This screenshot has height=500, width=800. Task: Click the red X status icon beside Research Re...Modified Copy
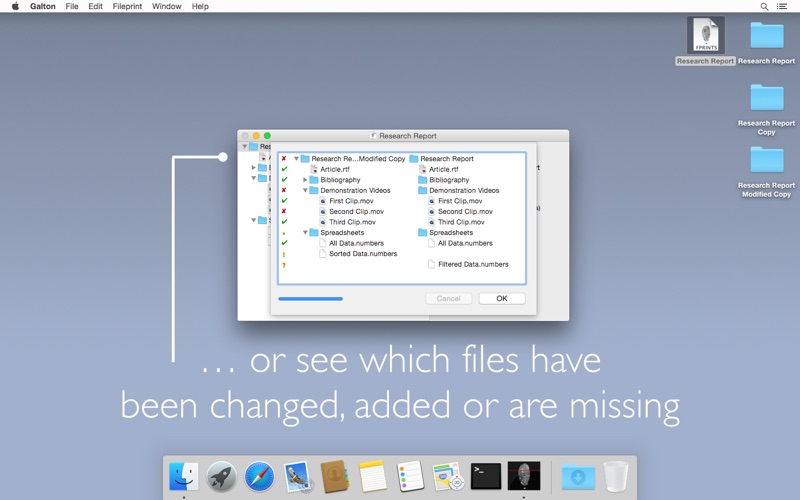pos(284,159)
